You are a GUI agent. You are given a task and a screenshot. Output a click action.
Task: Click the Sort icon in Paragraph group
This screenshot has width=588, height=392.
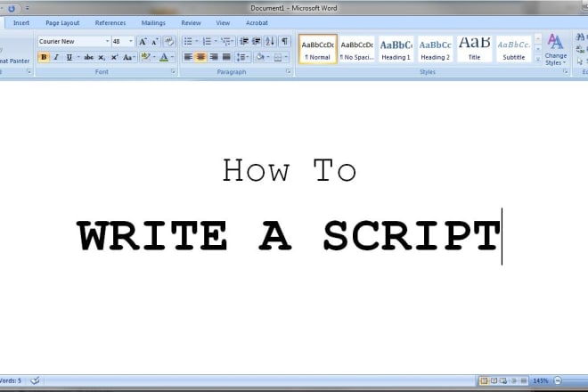pyautogui.click(x=270, y=41)
